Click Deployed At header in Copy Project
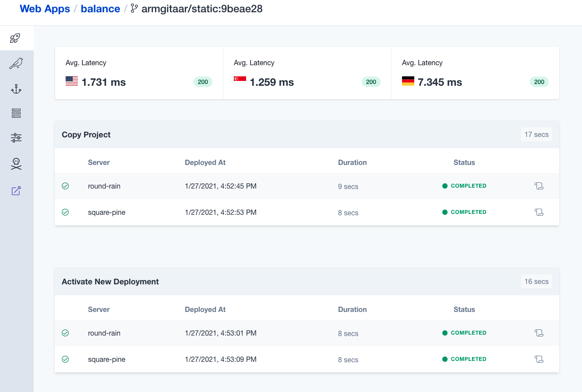 coord(205,162)
